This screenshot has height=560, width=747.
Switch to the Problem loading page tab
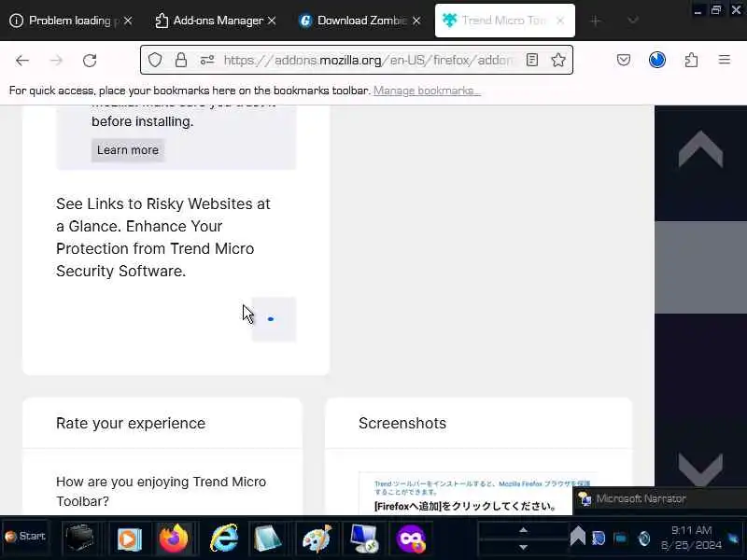tap(71, 21)
